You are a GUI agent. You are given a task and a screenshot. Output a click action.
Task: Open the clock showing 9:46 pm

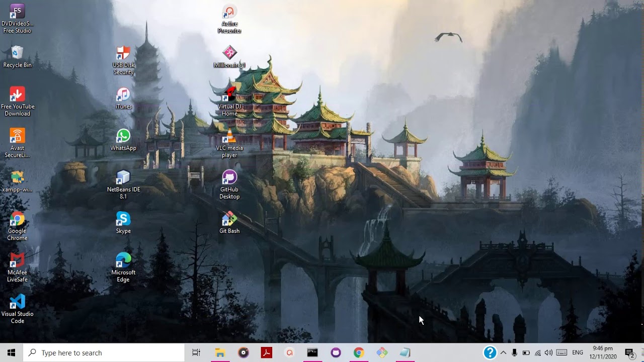[603, 352]
